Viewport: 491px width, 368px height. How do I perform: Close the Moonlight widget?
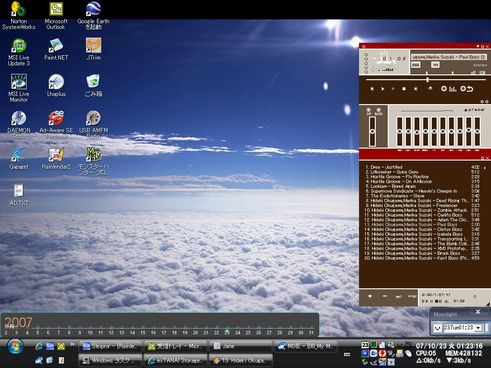pyautogui.click(x=478, y=312)
